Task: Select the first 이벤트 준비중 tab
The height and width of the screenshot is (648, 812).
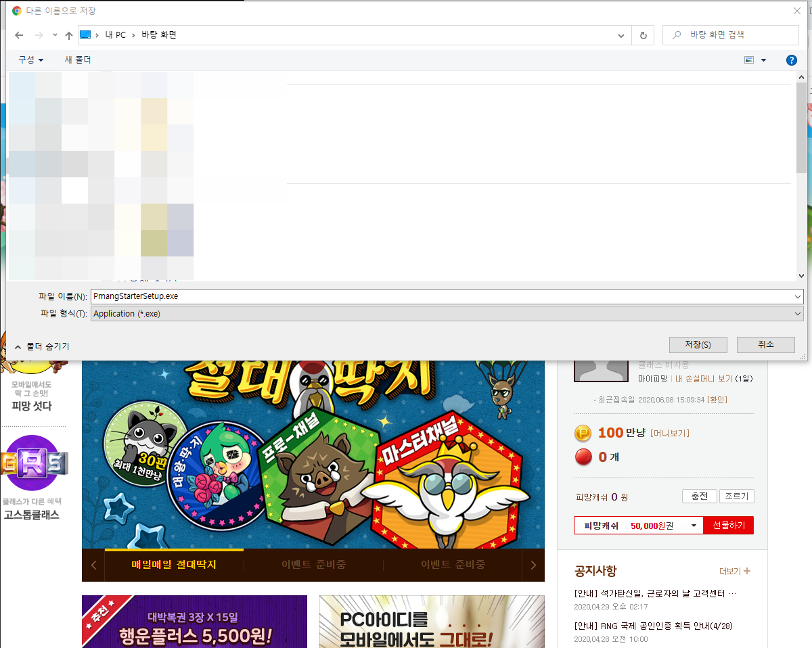Action: (x=314, y=565)
